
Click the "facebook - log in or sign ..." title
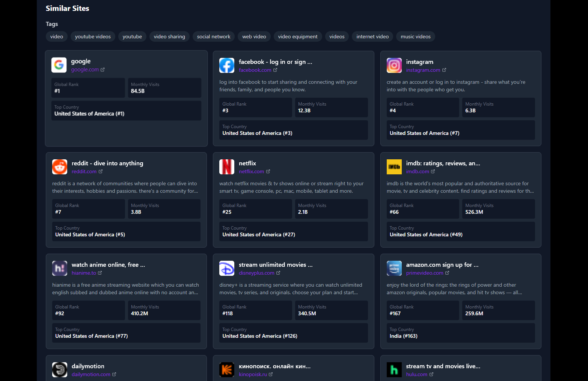(x=275, y=62)
